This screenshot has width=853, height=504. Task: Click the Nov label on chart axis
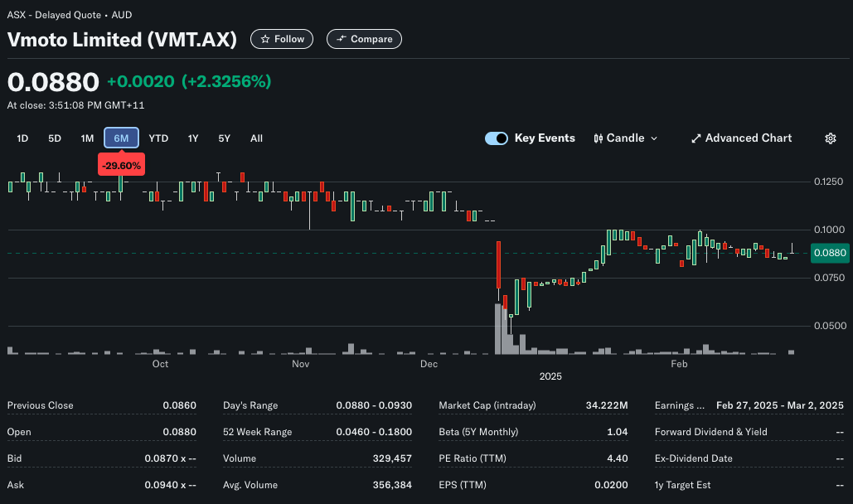coord(300,364)
